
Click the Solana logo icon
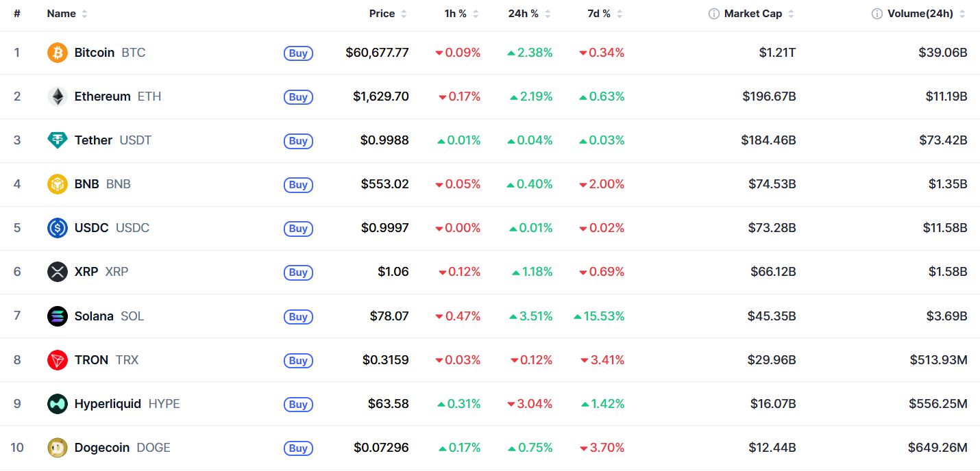58,316
